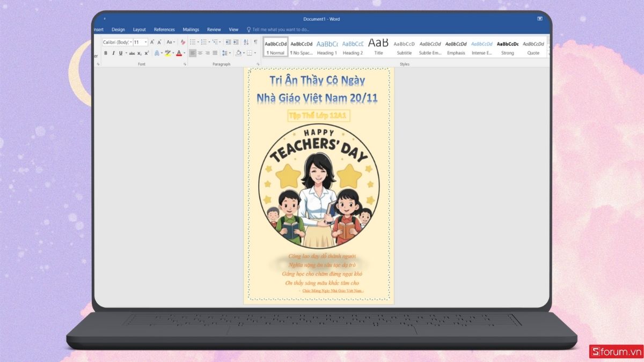
Task: Apply the Title style
Action: pyautogui.click(x=378, y=47)
